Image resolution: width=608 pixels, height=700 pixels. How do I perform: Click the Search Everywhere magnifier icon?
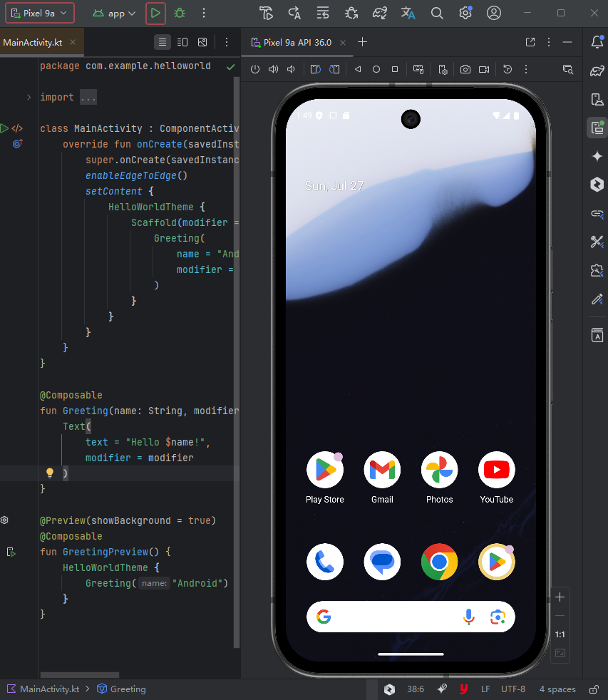pyautogui.click(x=437, y=13)
